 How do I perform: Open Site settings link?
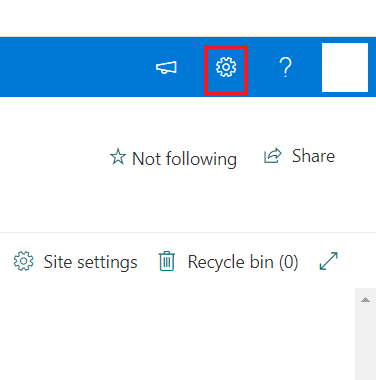[x=75, y=262]
